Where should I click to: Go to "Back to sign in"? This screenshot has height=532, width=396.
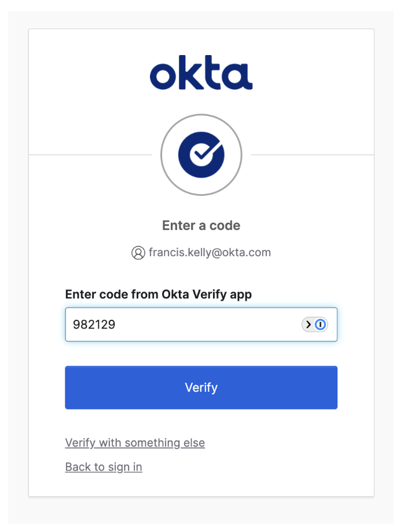tap(104, 467)
